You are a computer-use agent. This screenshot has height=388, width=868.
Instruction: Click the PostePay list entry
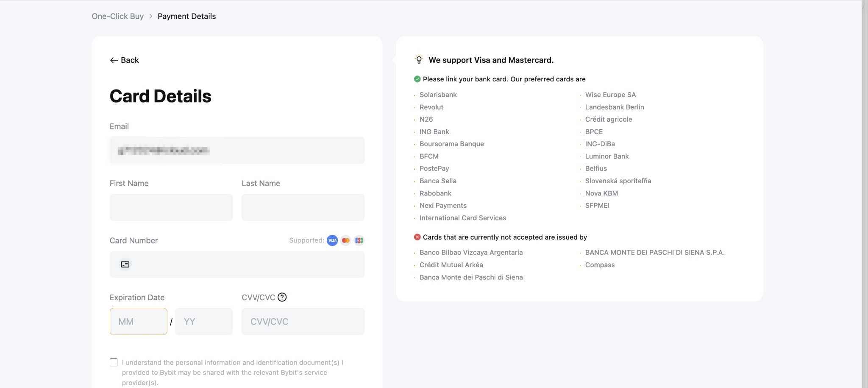tap(434, 168)
